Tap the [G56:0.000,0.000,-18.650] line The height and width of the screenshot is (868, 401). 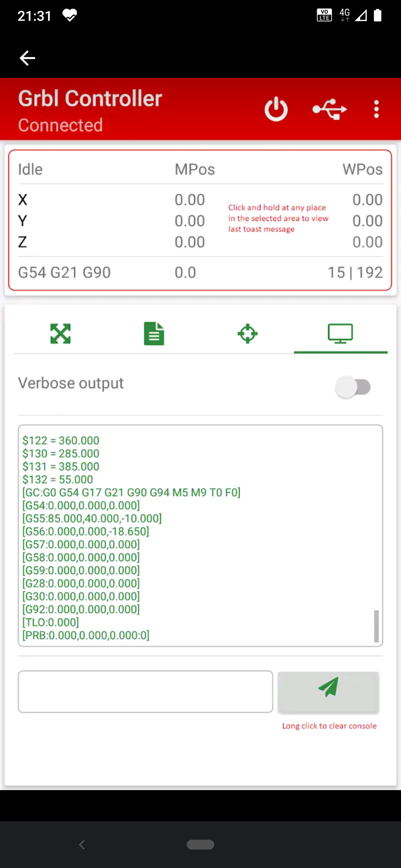[x=86, y=531]
